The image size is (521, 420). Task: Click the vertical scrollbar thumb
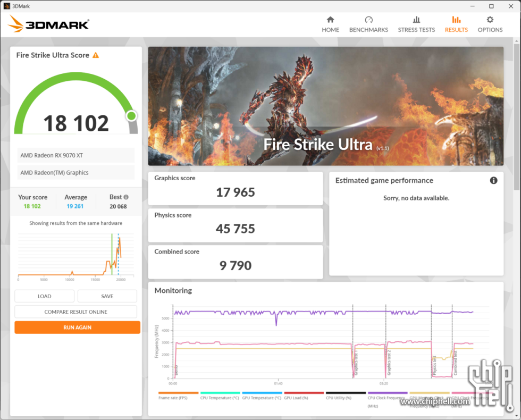click(517, 117)
